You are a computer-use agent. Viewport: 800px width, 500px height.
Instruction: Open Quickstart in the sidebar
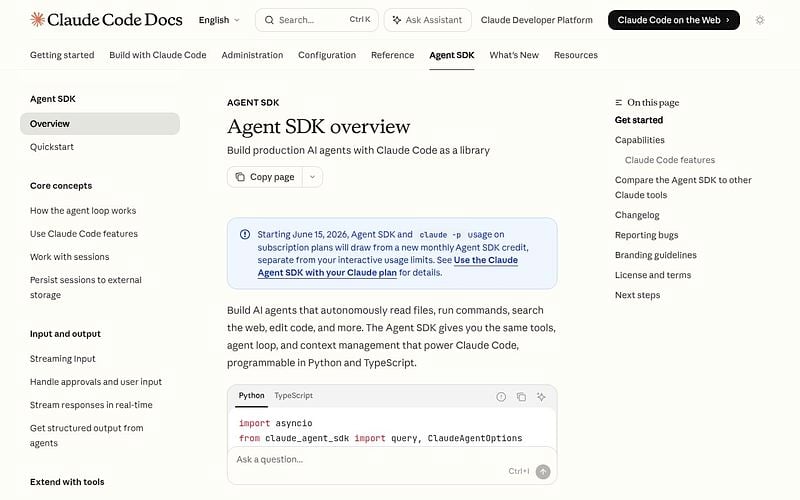[x=52, y=147]
